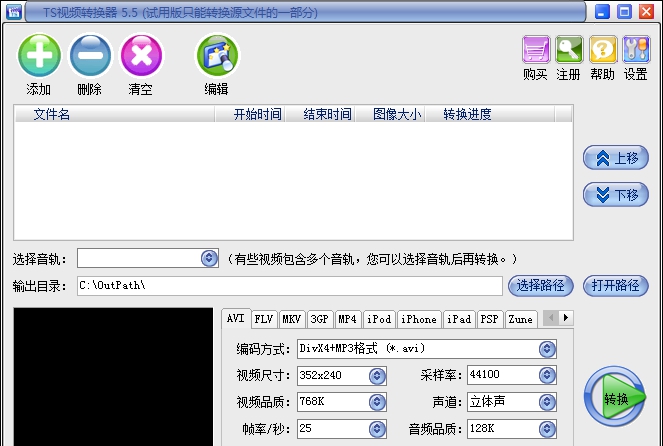Viewport: 663px width, 446px height.
Task: Expand the 编码方式 encoding dropdown
Action: (547, 349)
